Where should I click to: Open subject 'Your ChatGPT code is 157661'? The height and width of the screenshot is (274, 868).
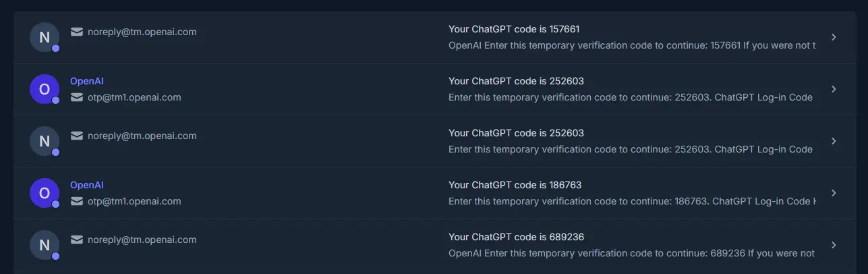click(x=514, y=29)
